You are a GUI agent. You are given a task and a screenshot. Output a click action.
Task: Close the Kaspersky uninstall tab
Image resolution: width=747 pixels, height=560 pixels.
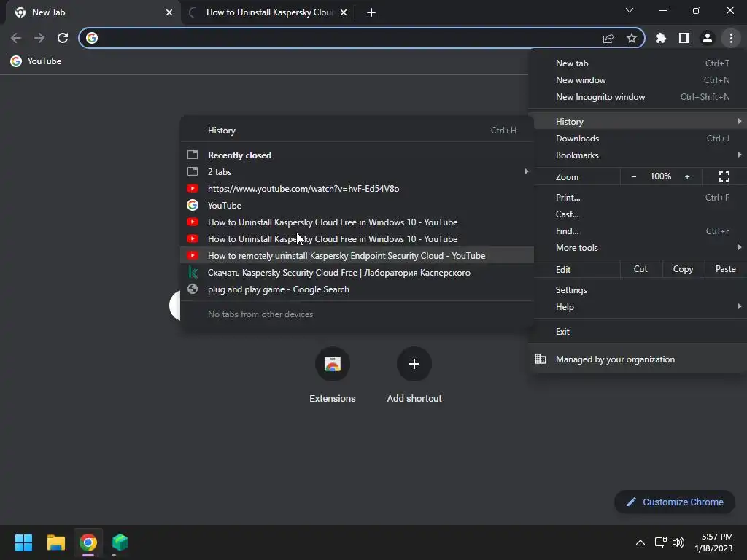(344, 12)
